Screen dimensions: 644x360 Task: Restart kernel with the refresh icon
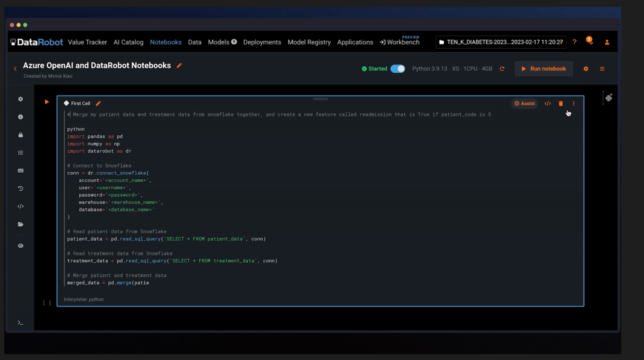point(502,69)
